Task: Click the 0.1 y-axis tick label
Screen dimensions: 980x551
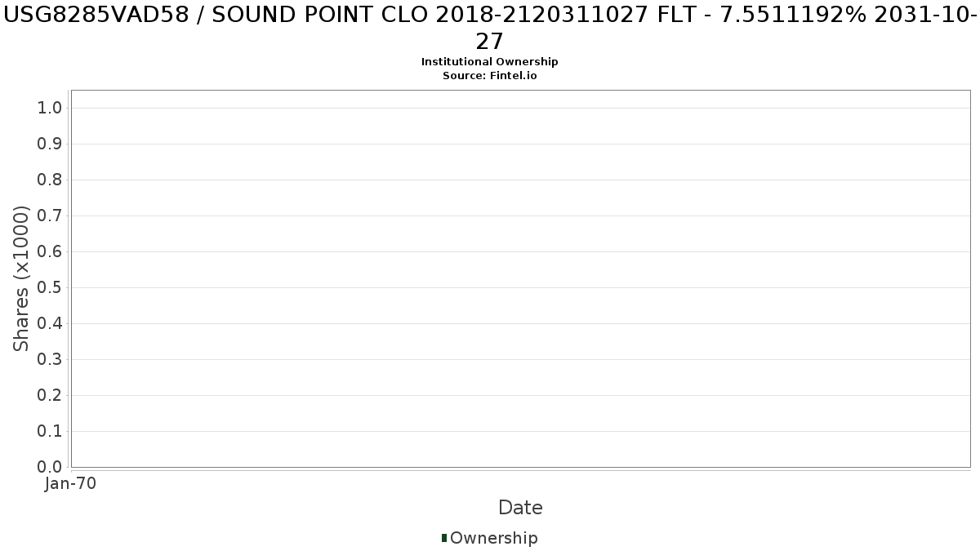Action: (x=50, y=432)
